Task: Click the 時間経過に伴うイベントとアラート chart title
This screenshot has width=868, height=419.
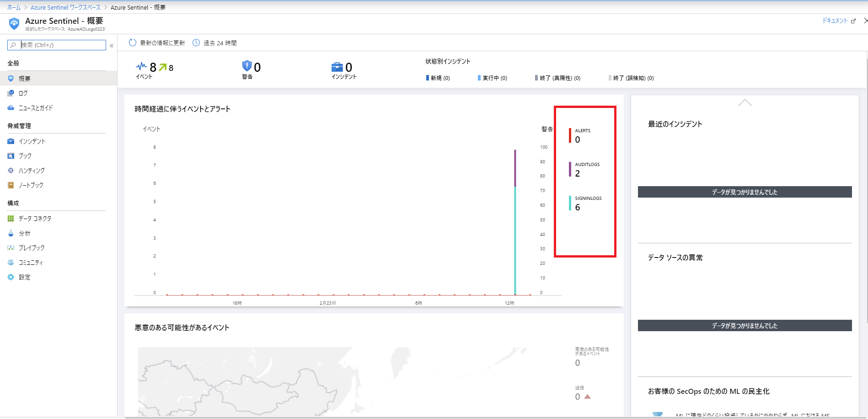Action: point(182,109)
